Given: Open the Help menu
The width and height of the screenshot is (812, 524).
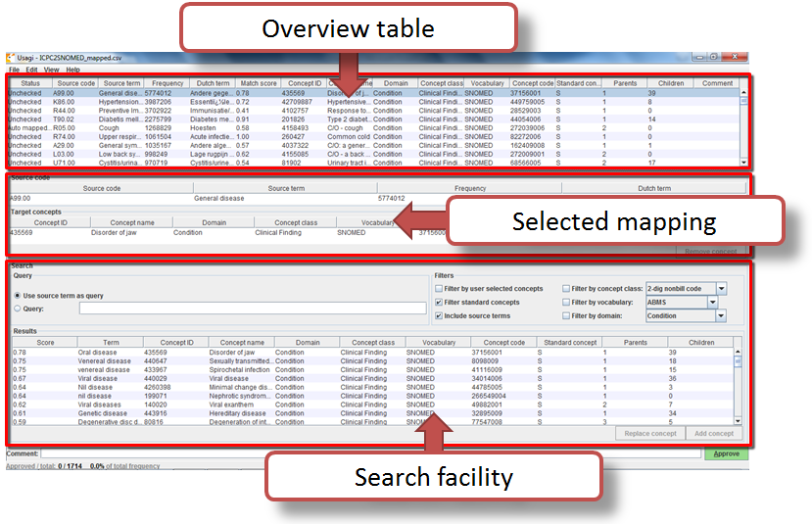Looking at the screenshot, I should 72,70.
